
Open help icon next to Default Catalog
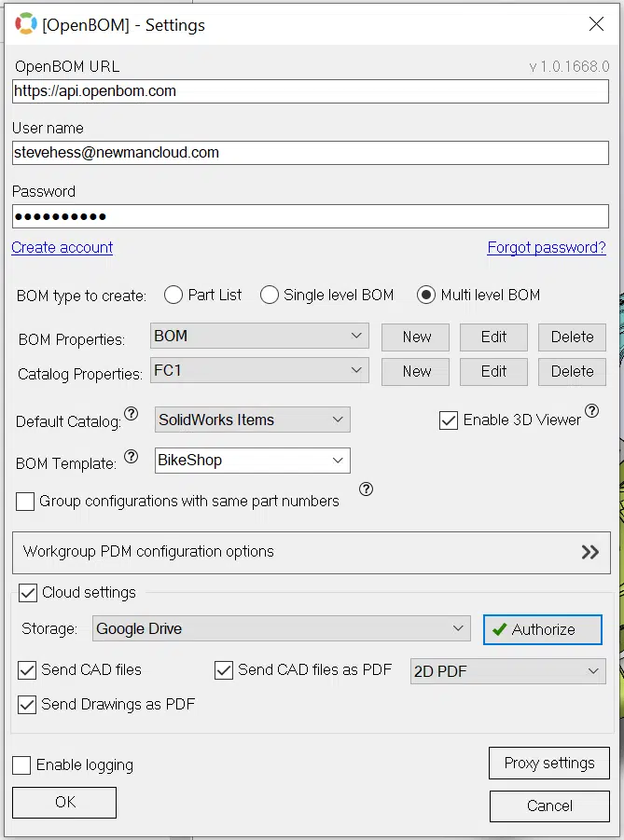(132, 414)
